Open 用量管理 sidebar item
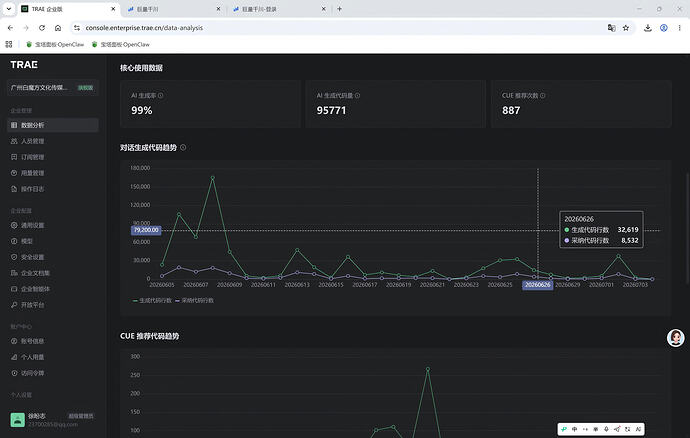Image resolution: width=690 pixels, height=438 pixels. [x=53, y=173]
